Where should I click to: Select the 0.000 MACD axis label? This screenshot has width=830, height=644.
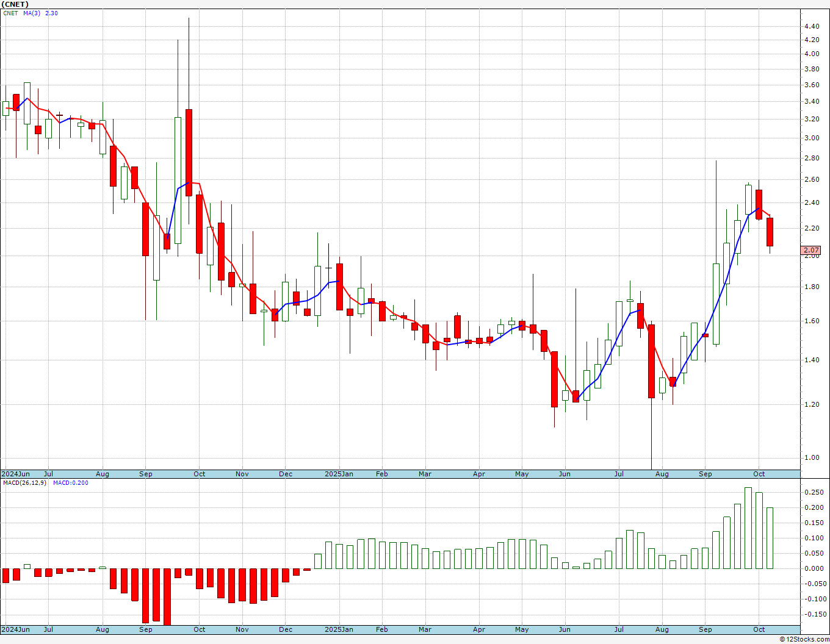coord(814,568)
